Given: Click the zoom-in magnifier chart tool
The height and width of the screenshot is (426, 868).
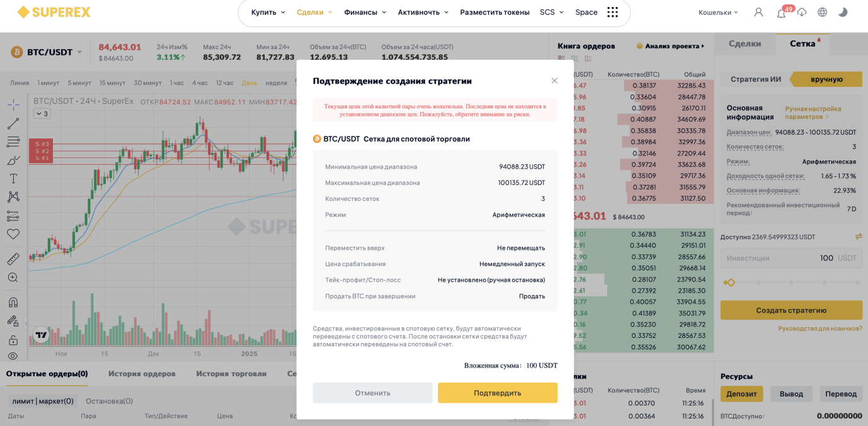Looking at the screenshot, I should [x=13, y=277].
